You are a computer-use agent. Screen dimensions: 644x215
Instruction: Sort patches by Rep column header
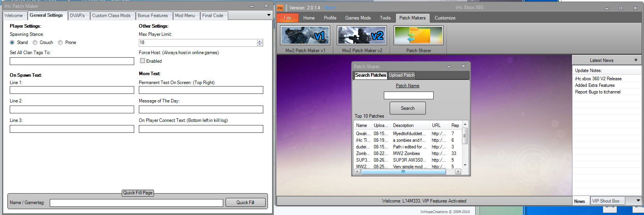(x=455, y=125)
